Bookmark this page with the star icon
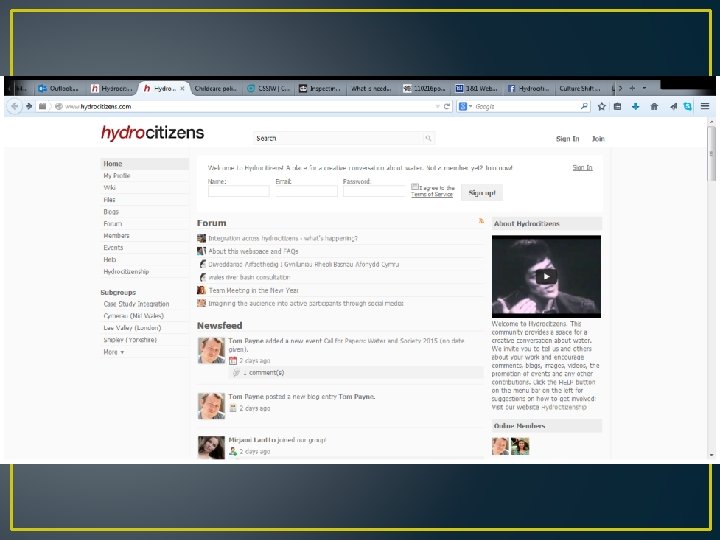 pos(602,106)
